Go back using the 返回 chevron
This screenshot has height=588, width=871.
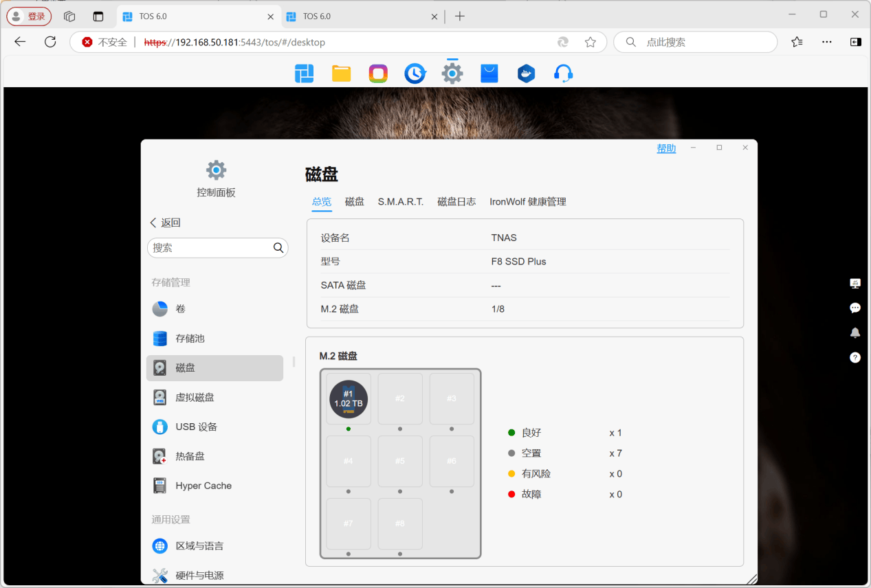click(x=165, y=223)
